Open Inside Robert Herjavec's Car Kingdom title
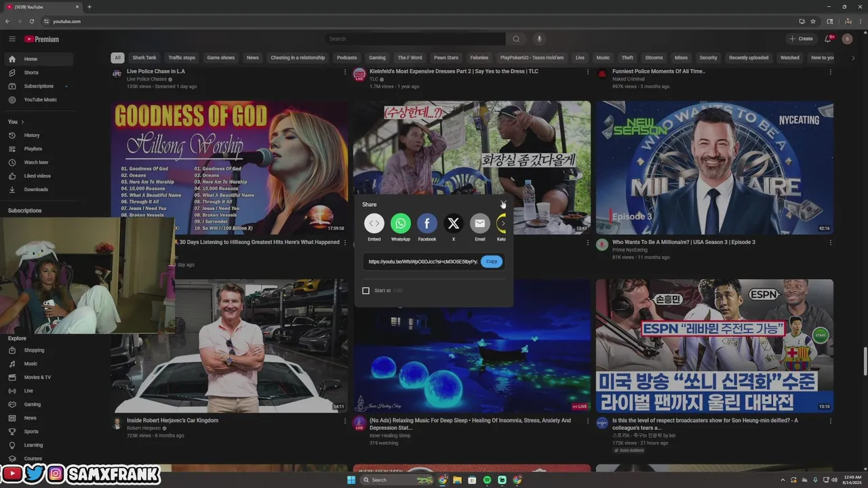 tap(172, 420)
